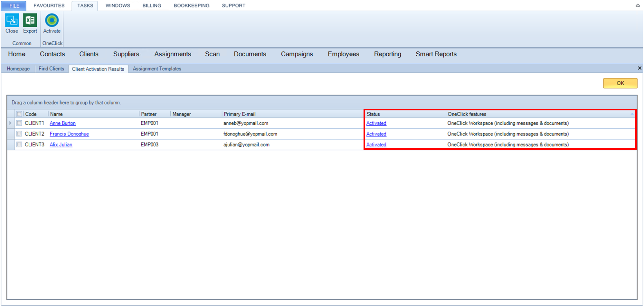The width and height of the screenshot is (644, 306).
Task: Open the WINDOWS ribbon tab
Action: click(118, 5)
